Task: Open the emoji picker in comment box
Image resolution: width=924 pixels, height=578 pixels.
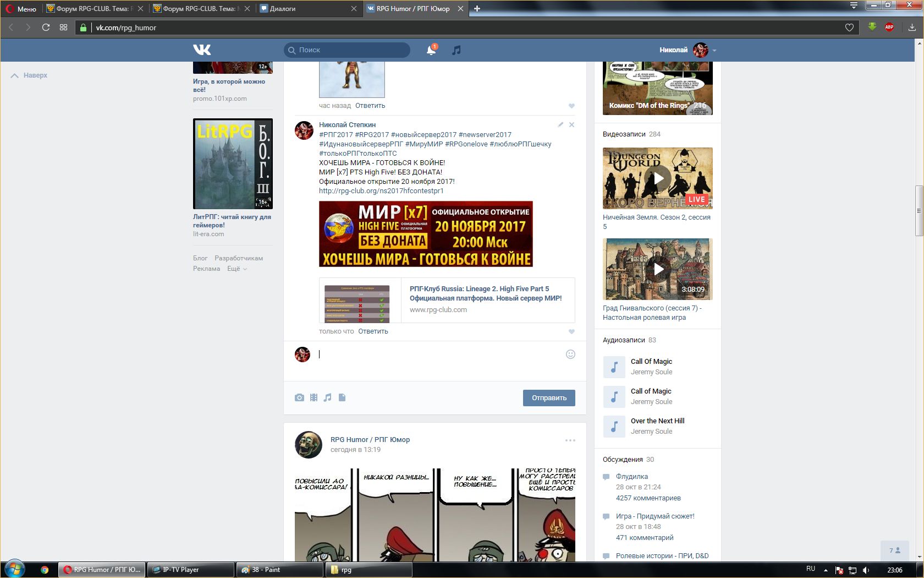Action: pos(570,355)
